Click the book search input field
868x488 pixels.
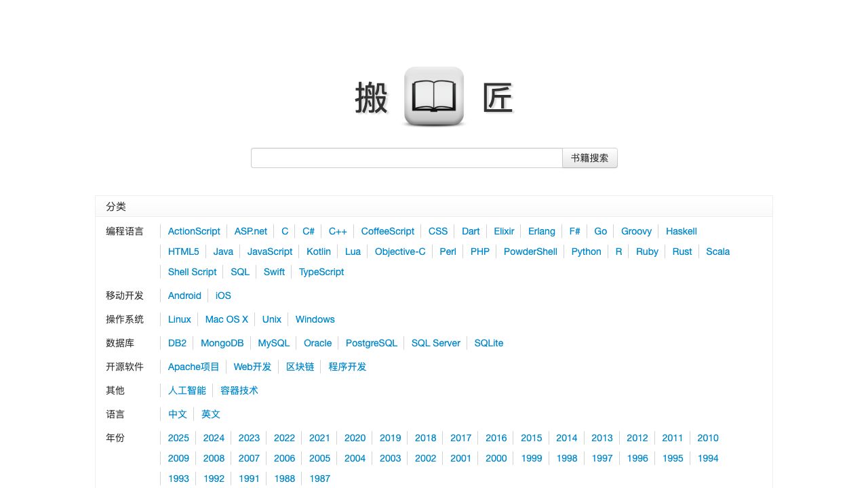tap(406, 158)
